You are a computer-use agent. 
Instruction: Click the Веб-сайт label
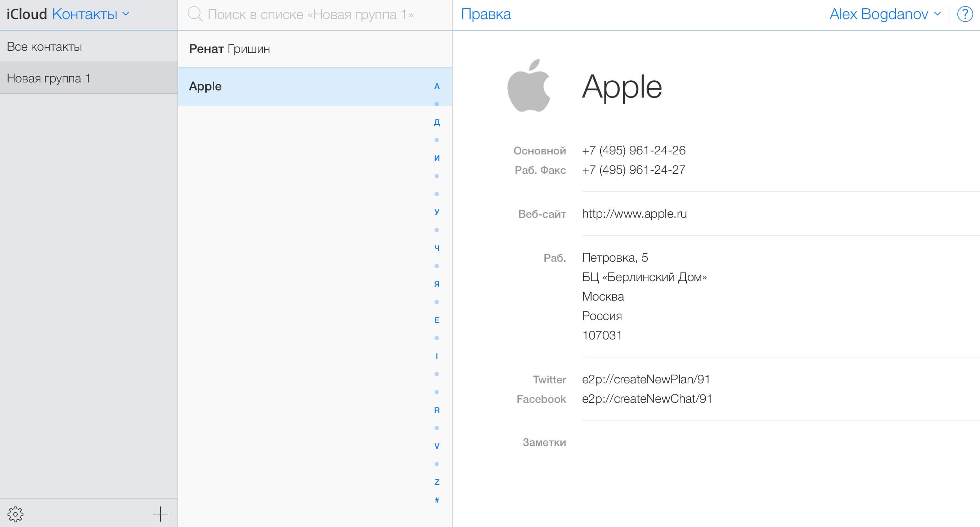[x=542, y=214]
